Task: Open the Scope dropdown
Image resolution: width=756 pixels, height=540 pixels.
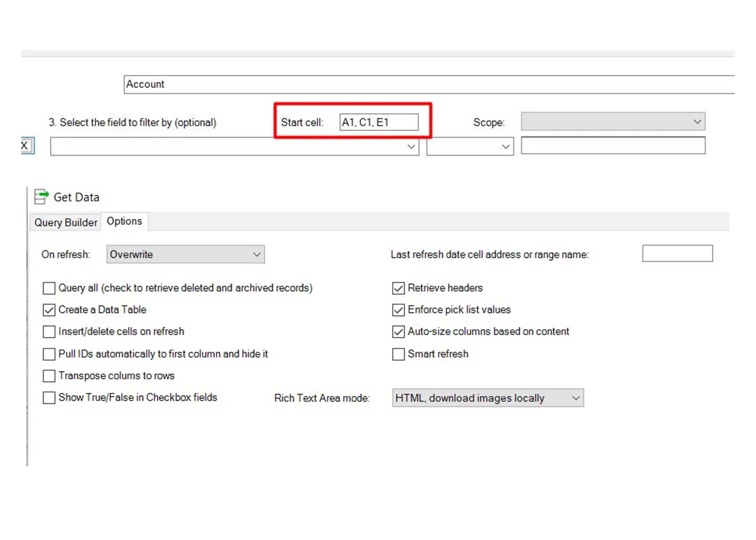Action: [613, 122]
